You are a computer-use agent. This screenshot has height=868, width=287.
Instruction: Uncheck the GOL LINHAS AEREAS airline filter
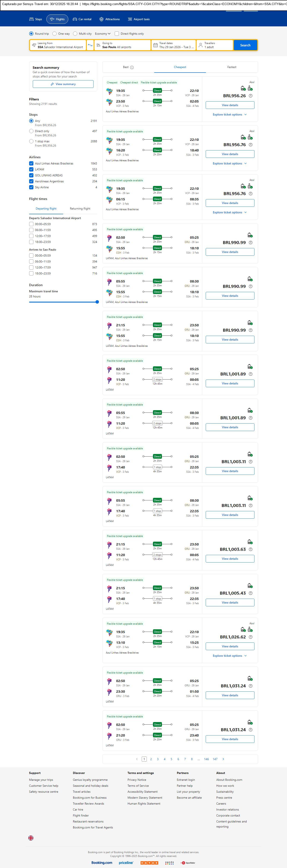[31, 175]
